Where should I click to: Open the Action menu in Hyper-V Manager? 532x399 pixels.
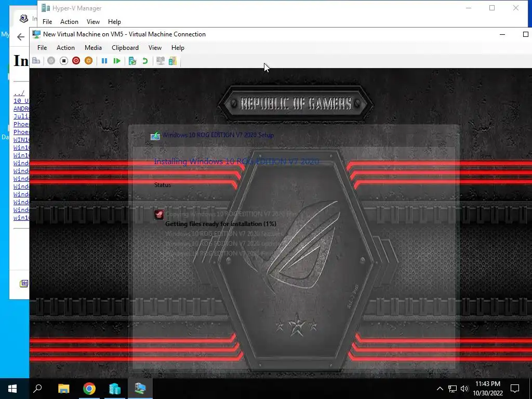(x=69, y=22)
